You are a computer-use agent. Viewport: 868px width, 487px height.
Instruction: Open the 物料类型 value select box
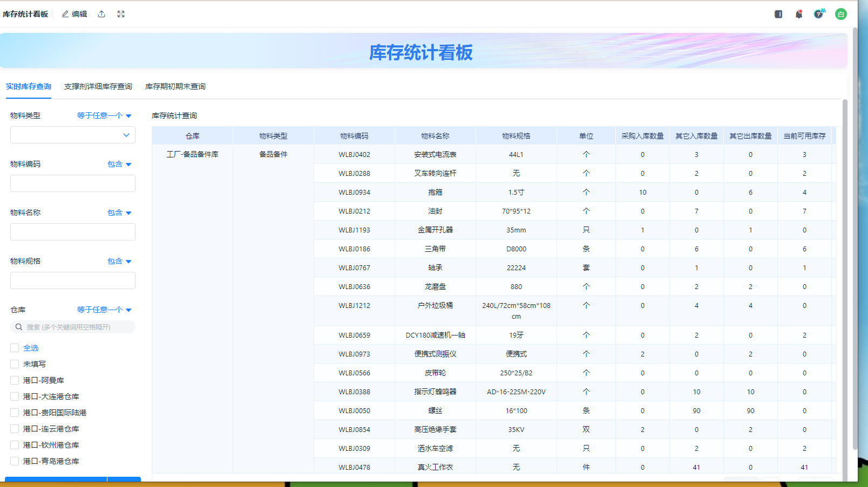(73, 135)
